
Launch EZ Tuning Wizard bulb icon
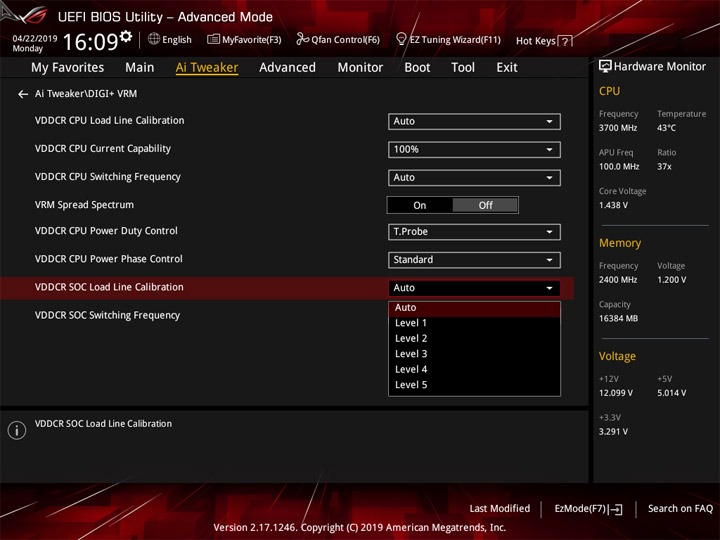[401, 39]
